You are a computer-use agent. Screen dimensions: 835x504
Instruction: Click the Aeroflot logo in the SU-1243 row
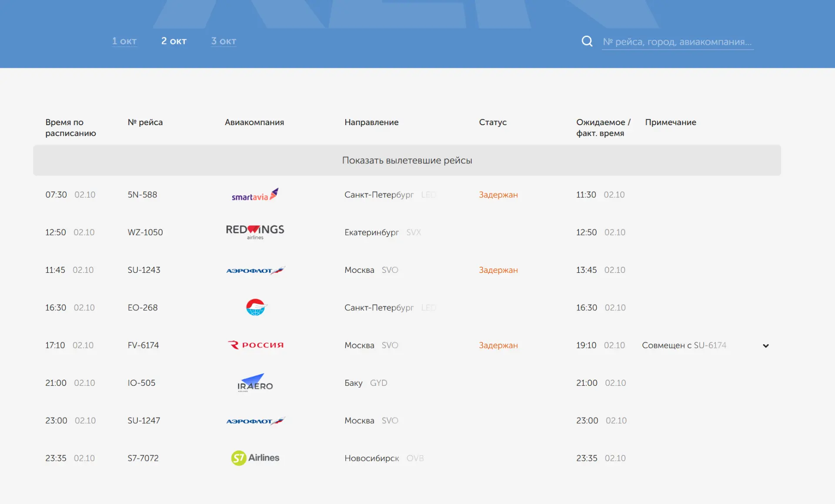[255, 270]
